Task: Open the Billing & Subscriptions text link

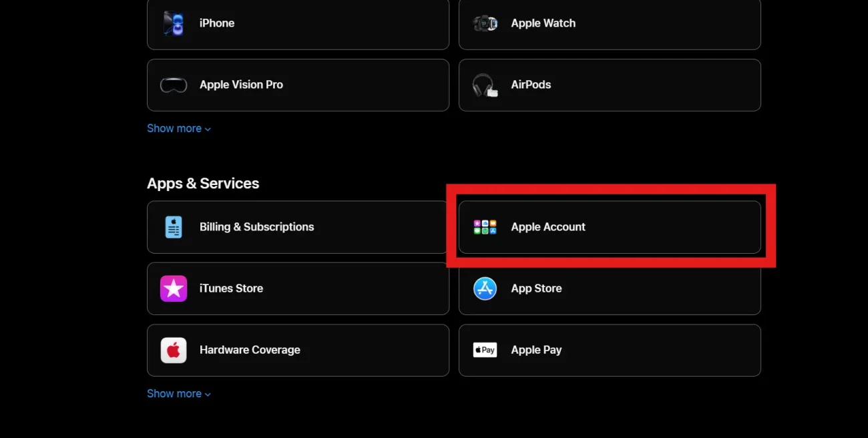Action: [x=256, y=227]
